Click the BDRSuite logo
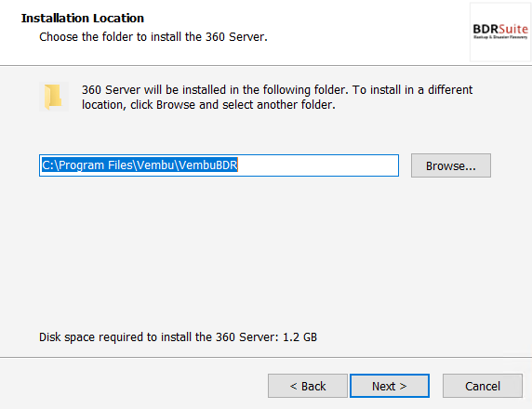Image resolution: width=532 pixels, height=409 pixels. pyautogui.click(x=500, y=32)
